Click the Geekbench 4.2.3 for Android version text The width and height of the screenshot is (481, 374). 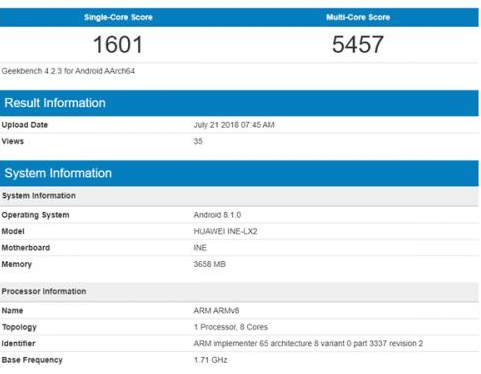(68, 71)
